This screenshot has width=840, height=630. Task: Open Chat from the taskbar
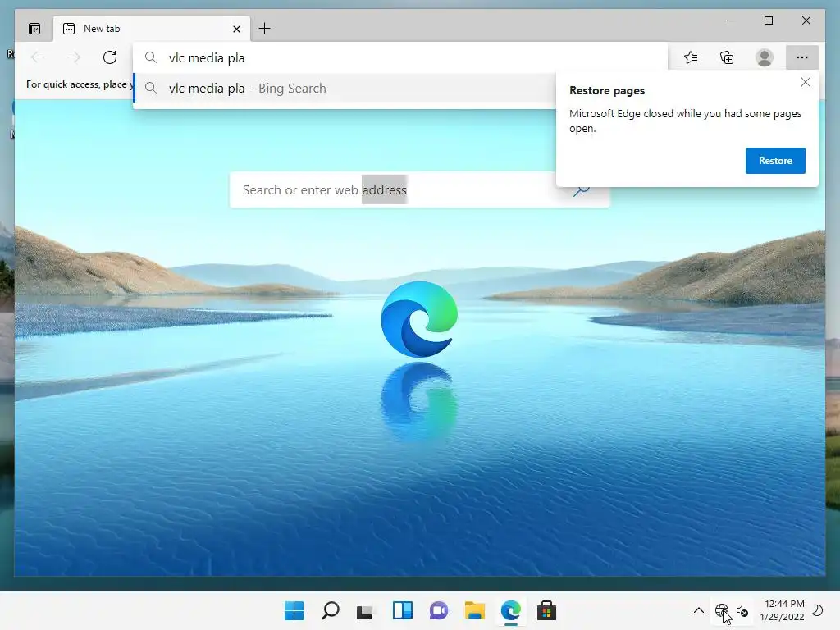coord(439,610)
